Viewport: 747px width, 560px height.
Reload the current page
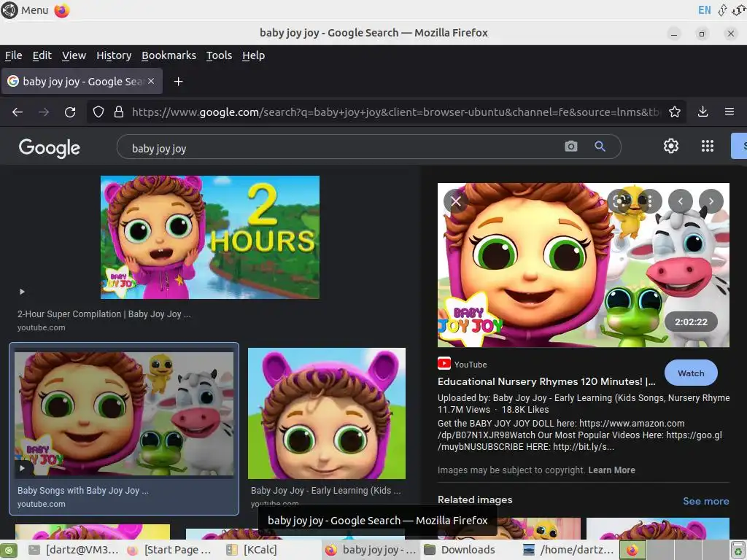pos(70,112)
